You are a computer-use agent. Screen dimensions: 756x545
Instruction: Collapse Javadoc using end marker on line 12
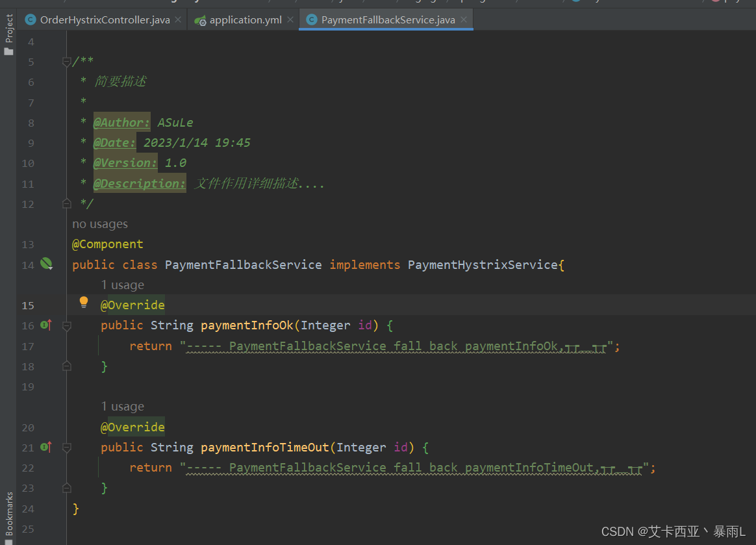[67, 203]
